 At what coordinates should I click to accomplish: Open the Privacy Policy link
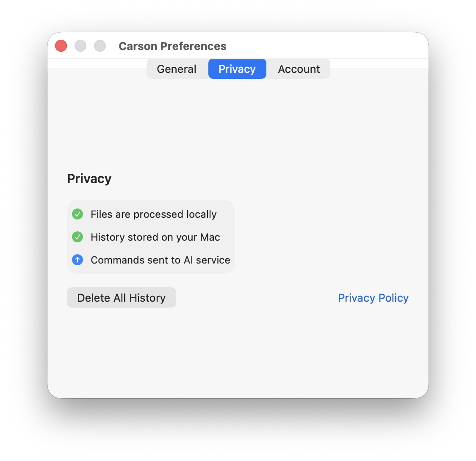click(x=373, y=297)
